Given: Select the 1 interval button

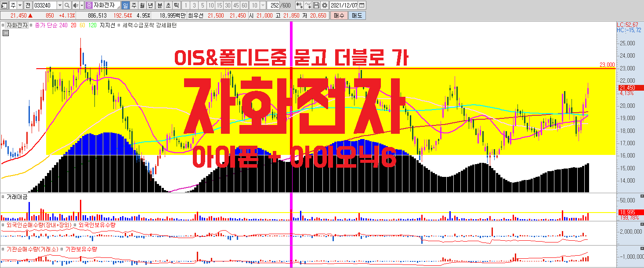Looking at the screenshot, I should [x=186, y=5].
